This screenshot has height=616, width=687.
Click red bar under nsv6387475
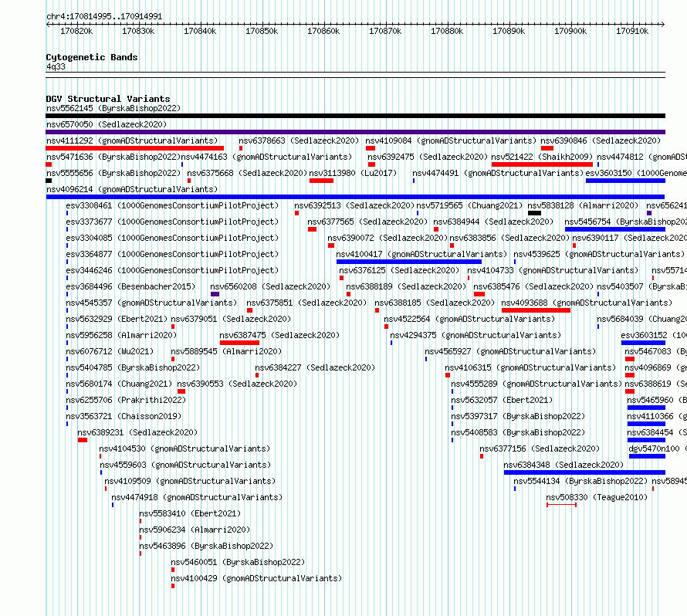coord(239,343)
